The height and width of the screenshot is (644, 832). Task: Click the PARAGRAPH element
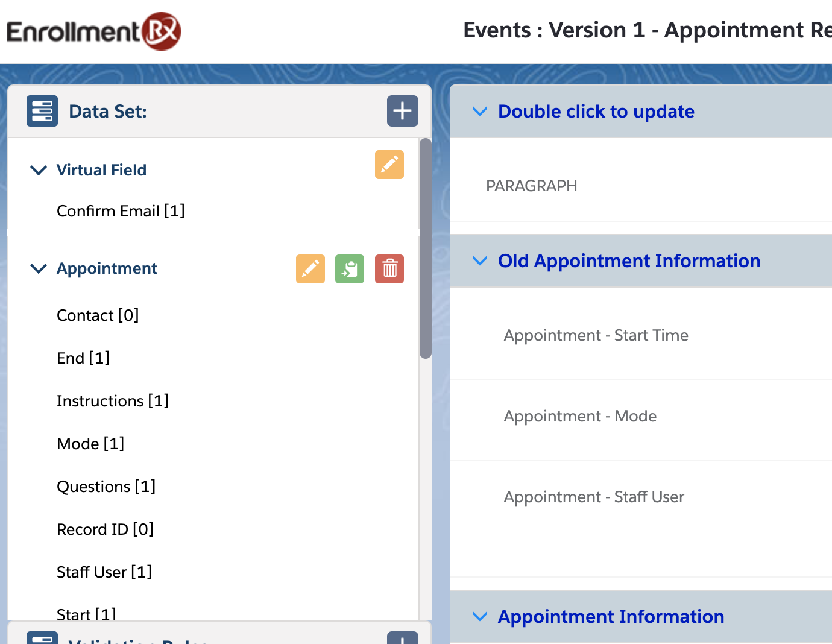tap(531, 186)
